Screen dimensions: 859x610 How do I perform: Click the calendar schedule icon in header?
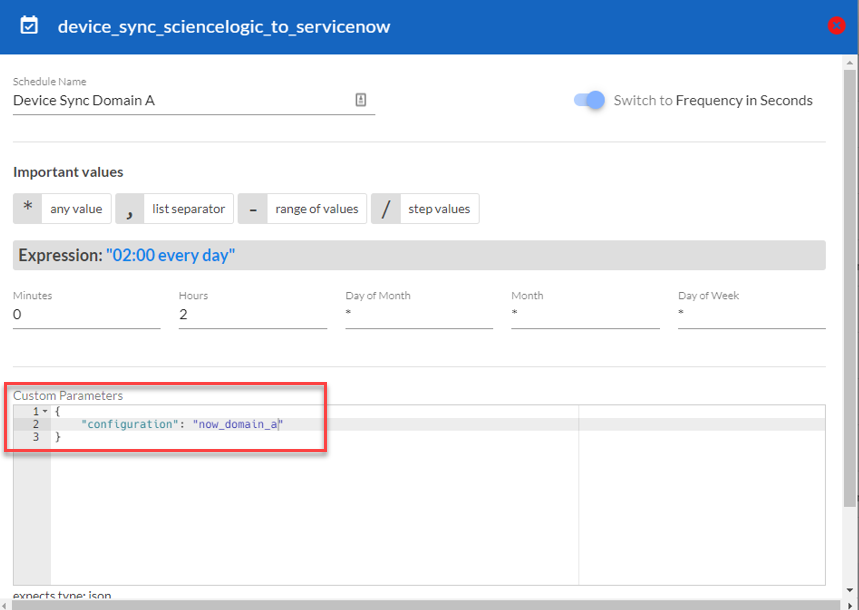29,26
